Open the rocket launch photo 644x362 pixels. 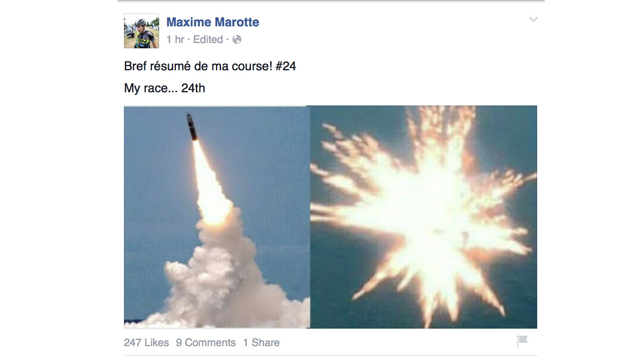pos(217,217)
